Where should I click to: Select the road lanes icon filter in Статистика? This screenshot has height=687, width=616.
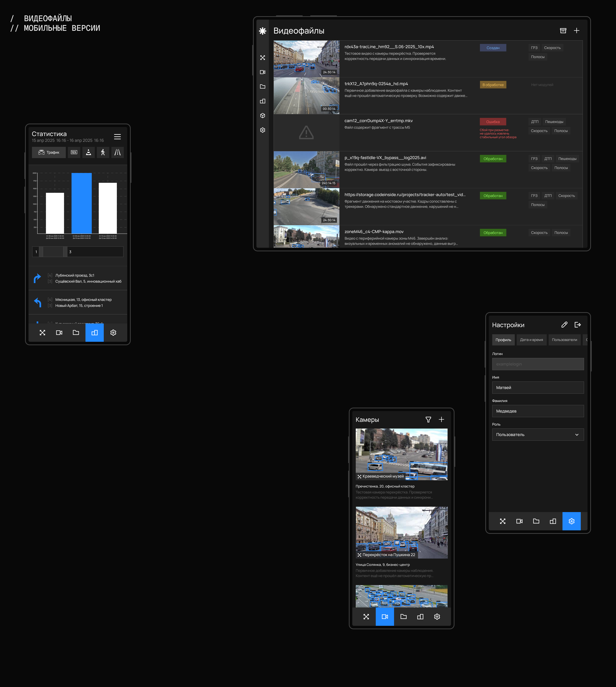pyautogui.click(x=117, y=153)
